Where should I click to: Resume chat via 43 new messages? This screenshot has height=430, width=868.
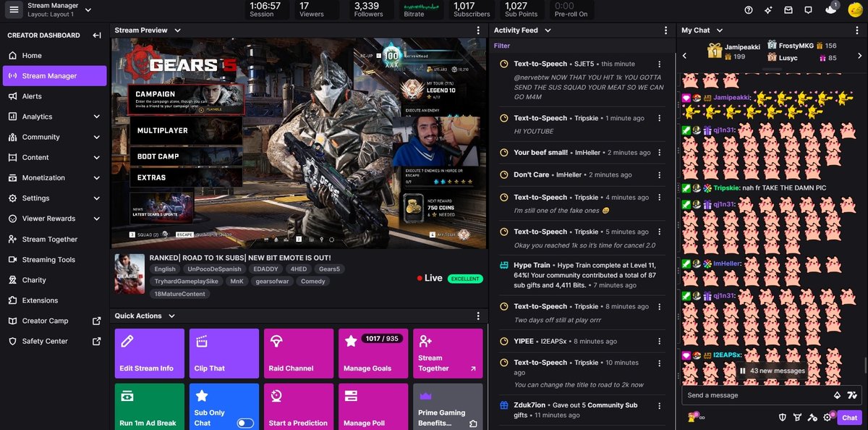coord(772,371)
